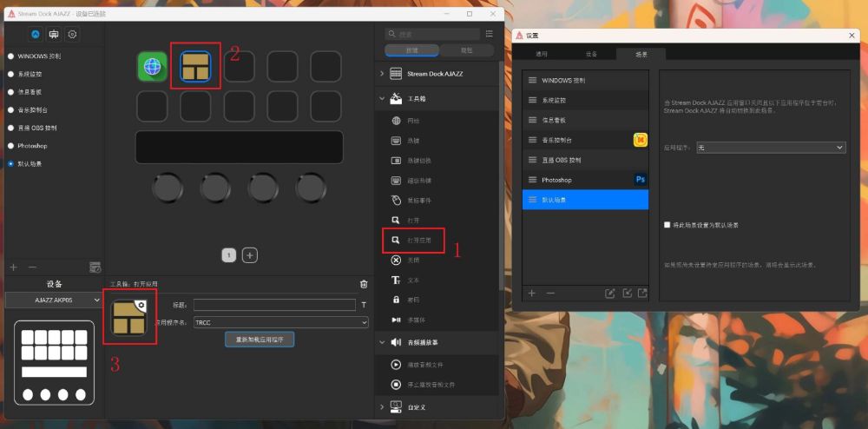
Task: Choose the 播放音频文件 play audio file action
Action: point(424,365)
